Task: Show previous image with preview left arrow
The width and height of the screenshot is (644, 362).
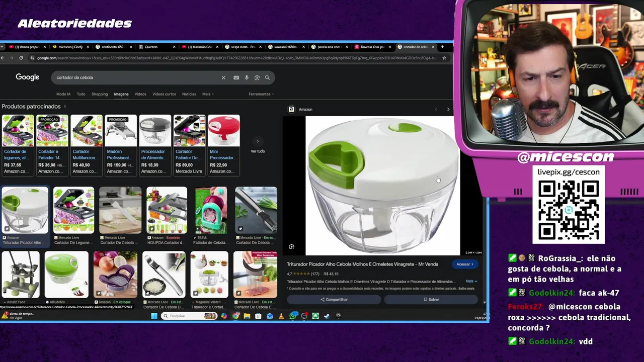Action: (x=436, y=109)
